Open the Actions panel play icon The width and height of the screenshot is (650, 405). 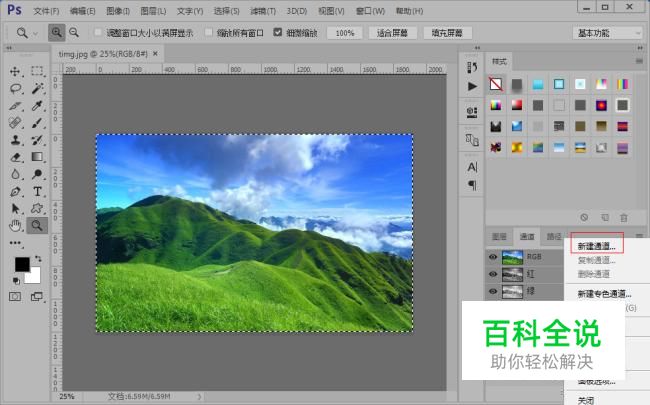pos(472,86)
